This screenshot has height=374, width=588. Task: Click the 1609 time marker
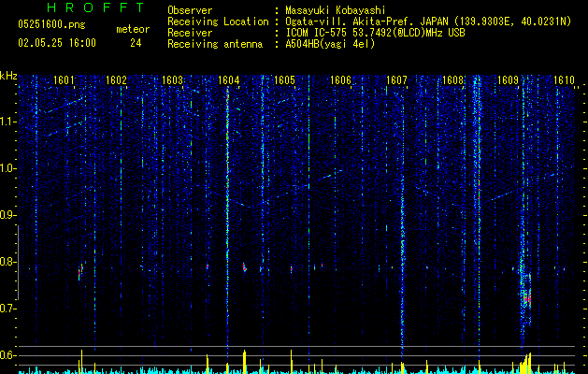click(x=509, y=79)
